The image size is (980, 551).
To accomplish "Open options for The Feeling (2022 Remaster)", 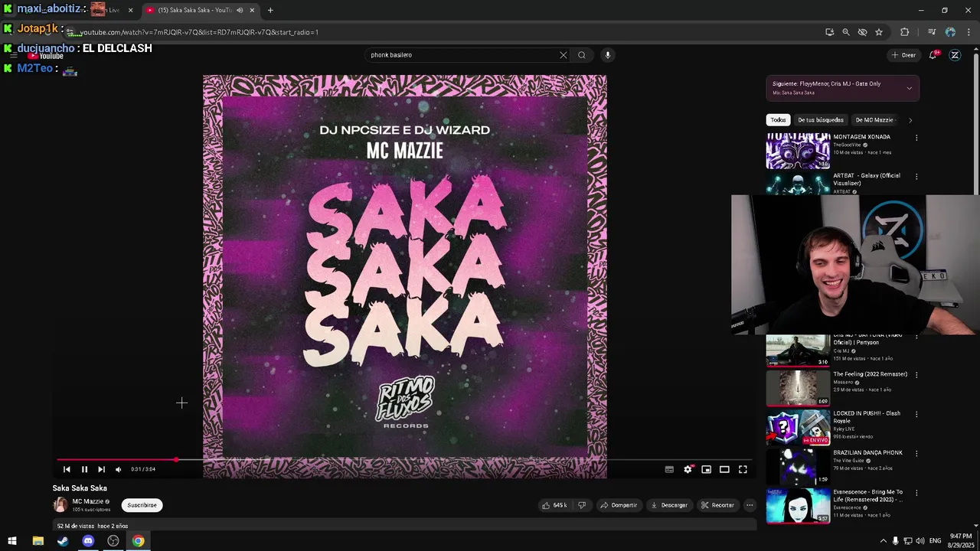I will coord(916,375).
